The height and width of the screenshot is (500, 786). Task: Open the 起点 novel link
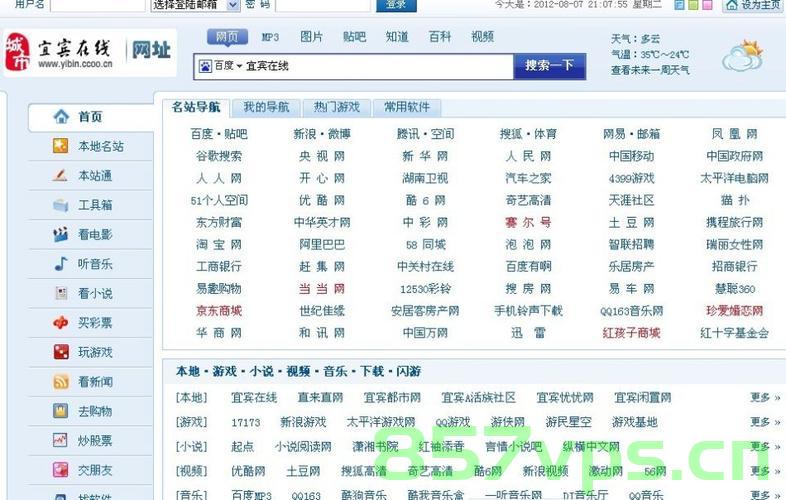[243, 447]
